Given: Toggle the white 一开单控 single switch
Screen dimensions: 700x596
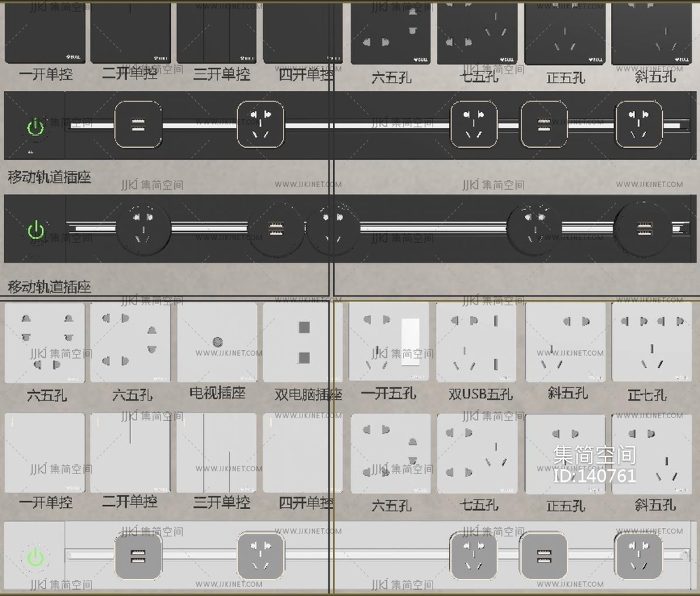Looking at the screenshot, I should click(45, 453).
